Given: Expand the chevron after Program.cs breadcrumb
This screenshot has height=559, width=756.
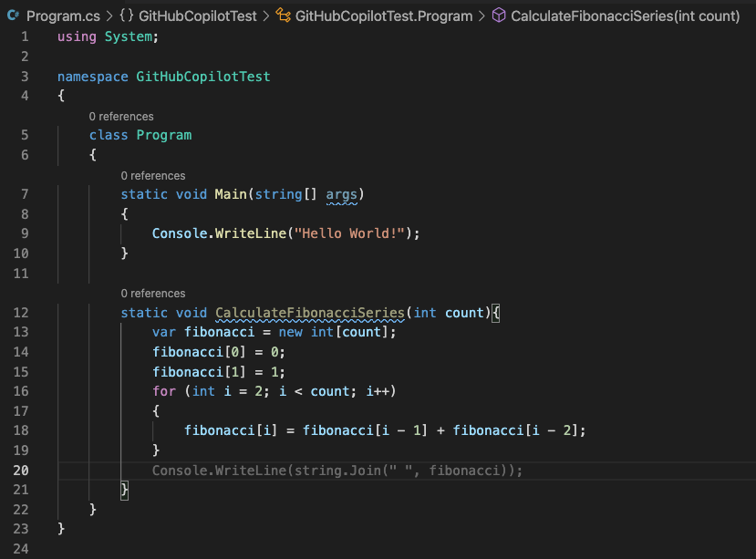Looking at the screenshot, I should [109, 16].
